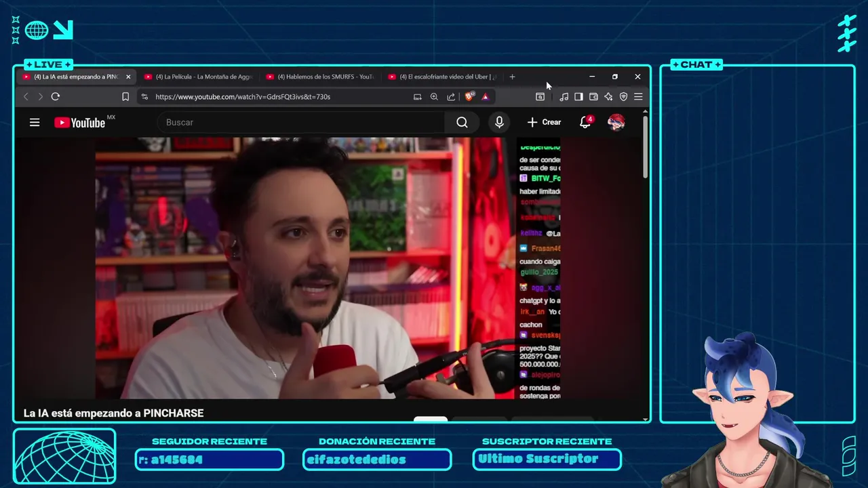This screenshot has width=868, height=488.
Task: Open the Brave Shields lion icon
Action: pyautogui.click(x=469, y=96)
